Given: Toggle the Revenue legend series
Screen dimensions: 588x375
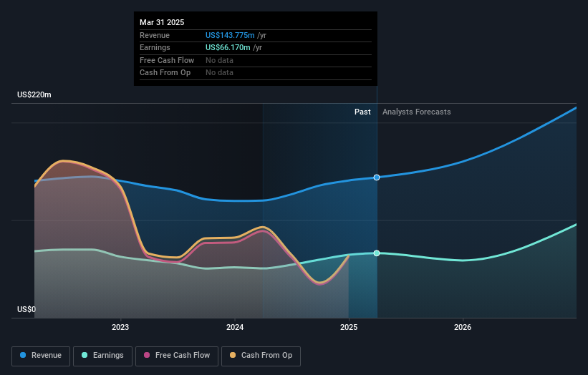Looking at the screenshot, I should click(41, 356).
